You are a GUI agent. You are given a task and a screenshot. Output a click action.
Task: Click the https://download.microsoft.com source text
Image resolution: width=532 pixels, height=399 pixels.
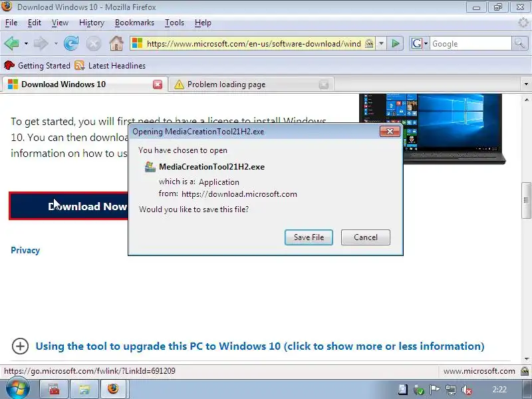(239, 194)
